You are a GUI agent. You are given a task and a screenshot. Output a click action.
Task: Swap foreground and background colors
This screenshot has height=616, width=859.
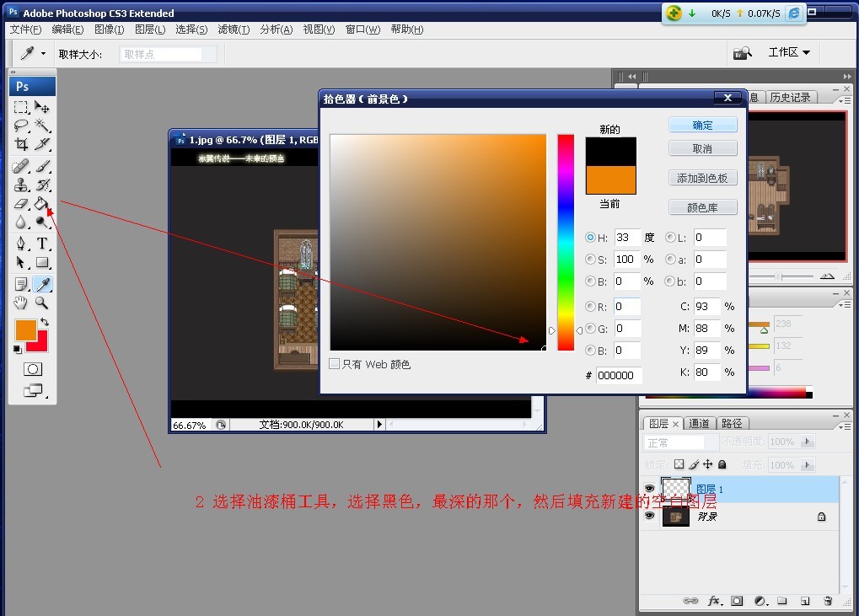click(45, 322)
